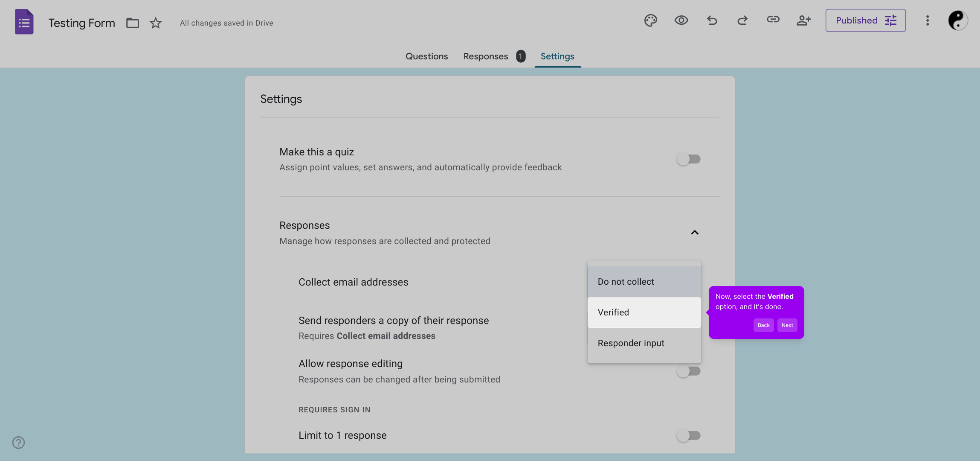Click the redo arrow icon
This screenshot has width=980, height=461.
742,20
